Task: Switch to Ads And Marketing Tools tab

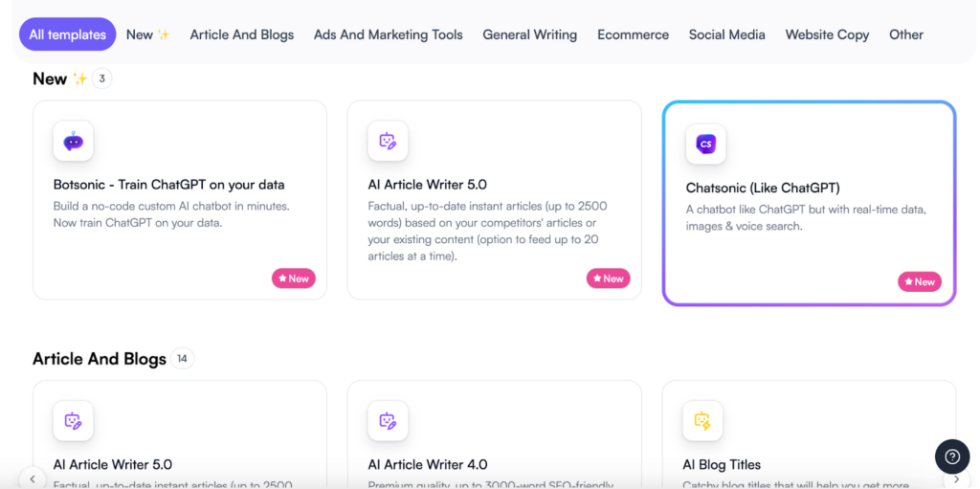Action: tap(389, 34)
